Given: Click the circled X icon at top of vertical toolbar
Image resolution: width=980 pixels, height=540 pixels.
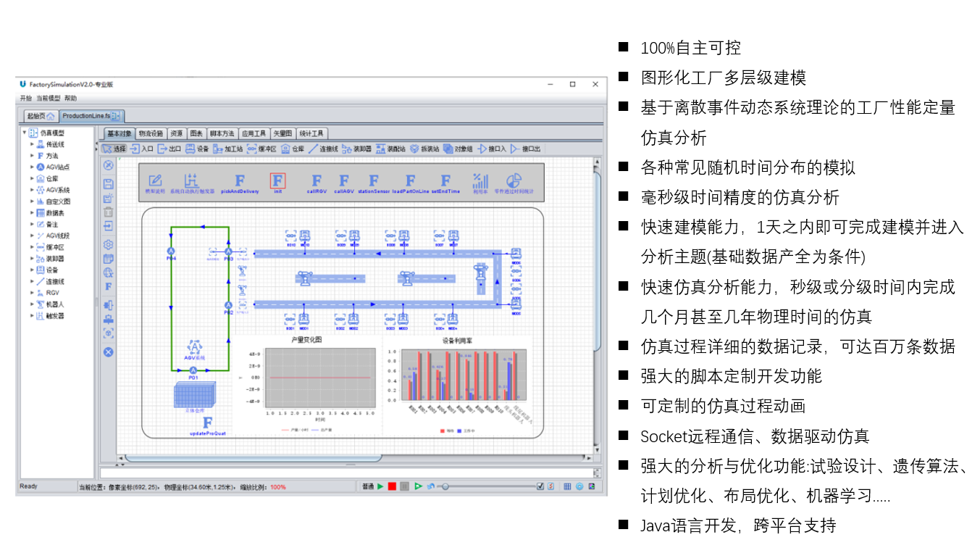Looking at the screenshot, I should (108, 165).
